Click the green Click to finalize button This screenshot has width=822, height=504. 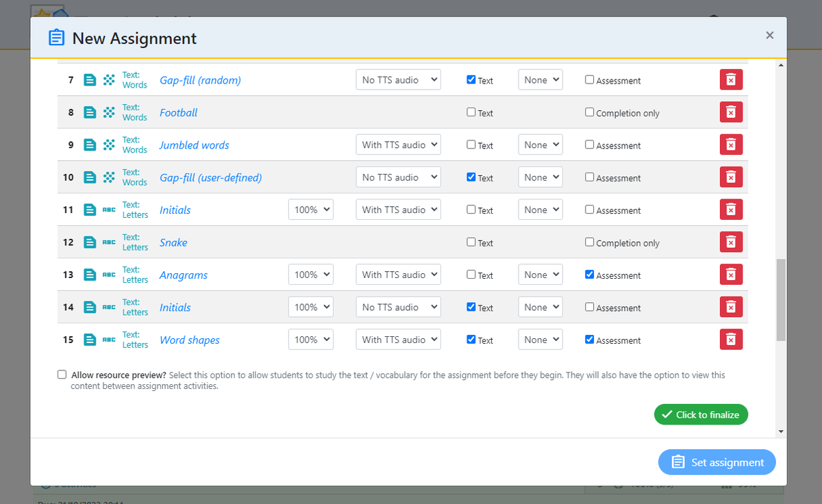701,414
